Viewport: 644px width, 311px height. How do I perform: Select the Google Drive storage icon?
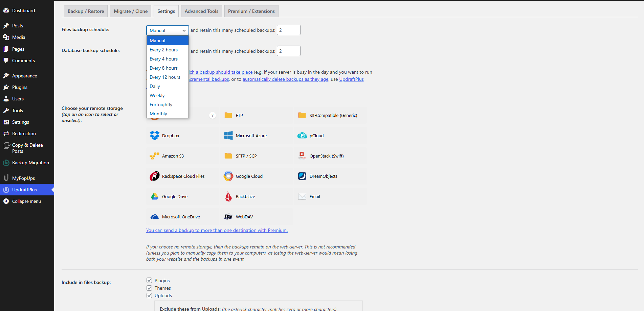[x=155, y=196]
